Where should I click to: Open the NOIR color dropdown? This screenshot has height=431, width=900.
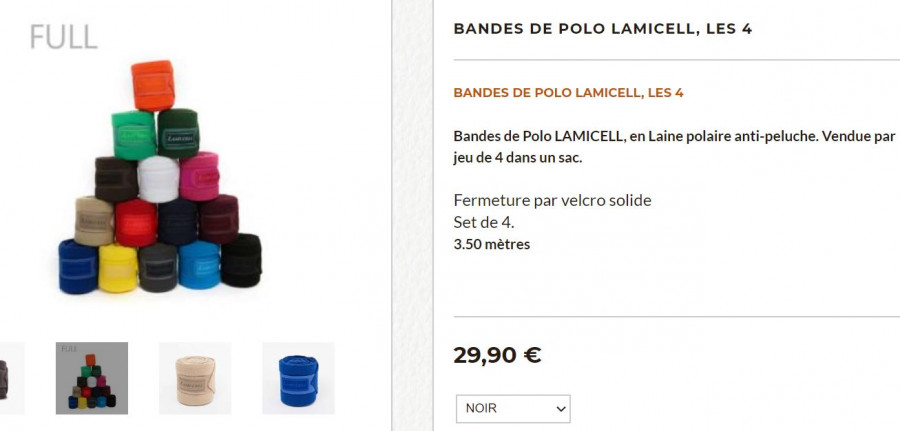click(513, 409)
